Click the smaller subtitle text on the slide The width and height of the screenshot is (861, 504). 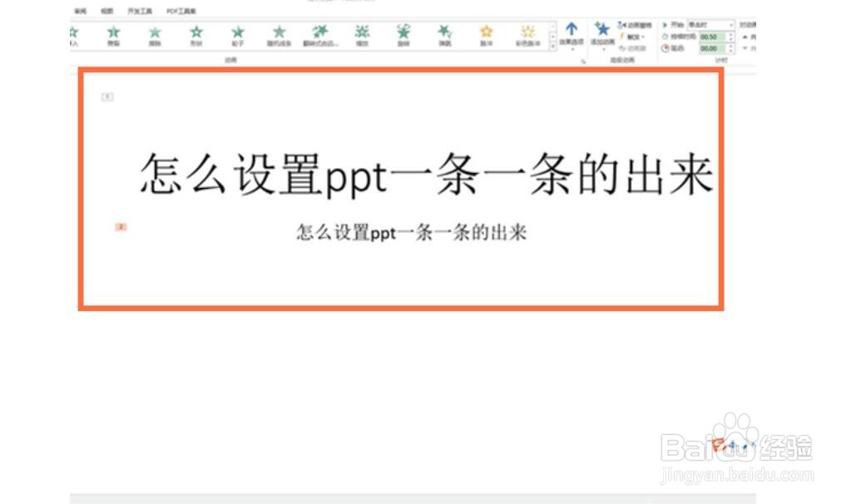(x=411, y=232)
